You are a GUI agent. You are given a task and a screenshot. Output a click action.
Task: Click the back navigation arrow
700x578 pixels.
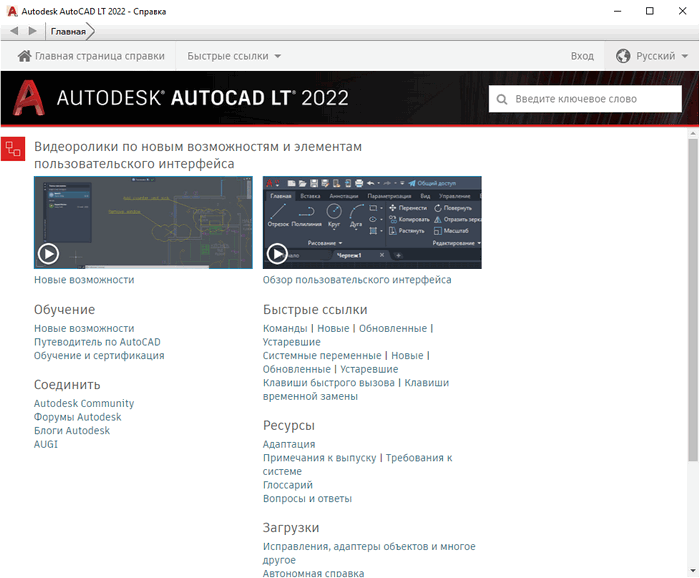click(14, 31)
